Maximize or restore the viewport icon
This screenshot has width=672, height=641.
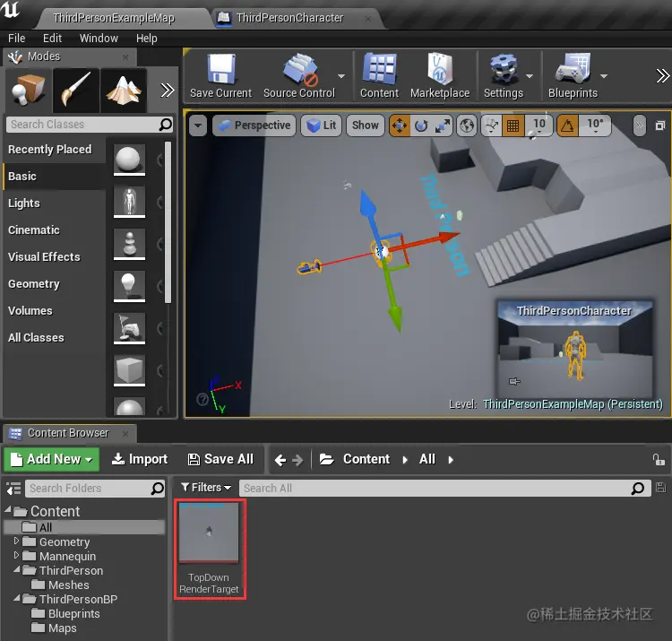[660, 126]
